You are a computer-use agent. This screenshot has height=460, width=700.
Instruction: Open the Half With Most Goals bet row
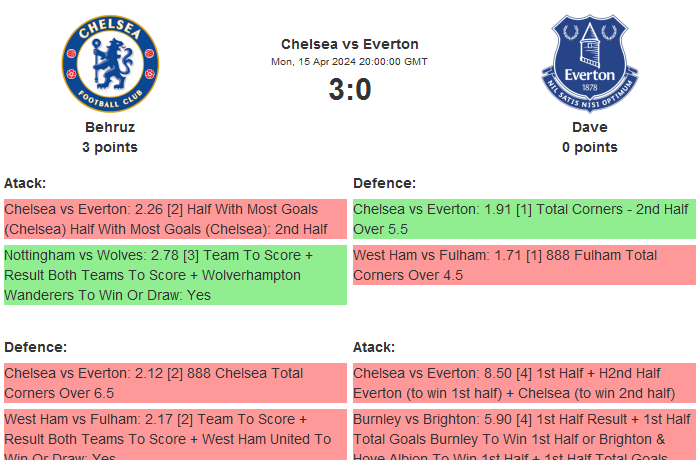(x=175, y=219)
